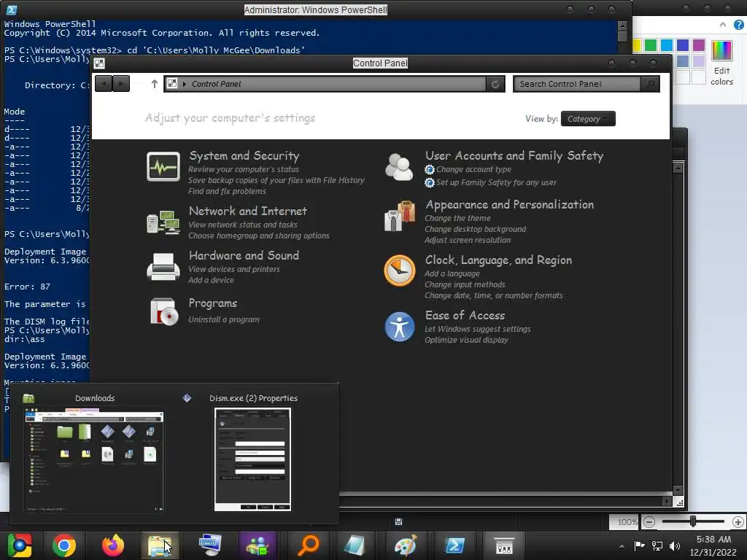The width and height of the screenshot is (747, 560).
Task: Select the Dism.exe (2) Properties thumbnail
Action: click(x=252, y=459)
